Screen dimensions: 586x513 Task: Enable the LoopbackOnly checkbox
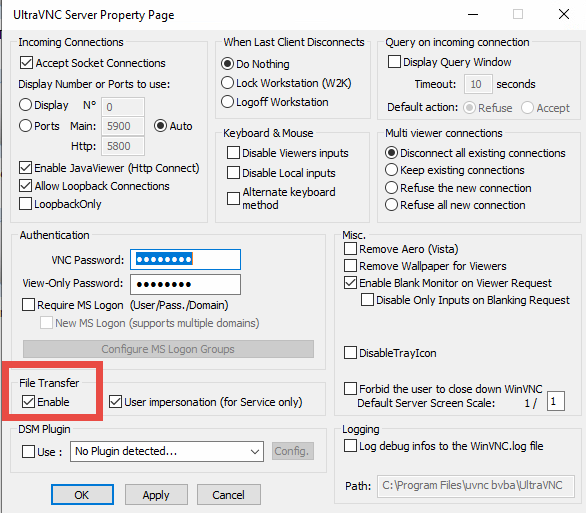click(25, 204)
